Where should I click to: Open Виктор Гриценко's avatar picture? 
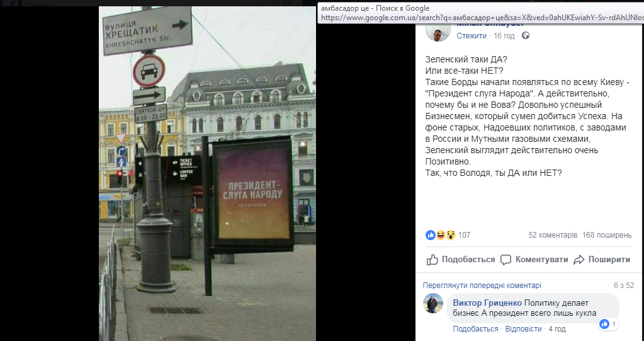click(x=433, y=303)
